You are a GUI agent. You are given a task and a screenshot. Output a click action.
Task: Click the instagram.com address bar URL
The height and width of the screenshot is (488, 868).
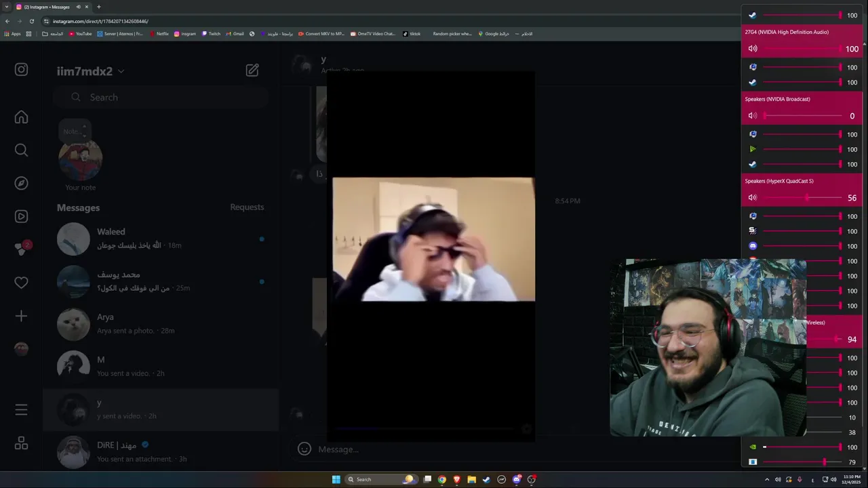pos(100,21)
